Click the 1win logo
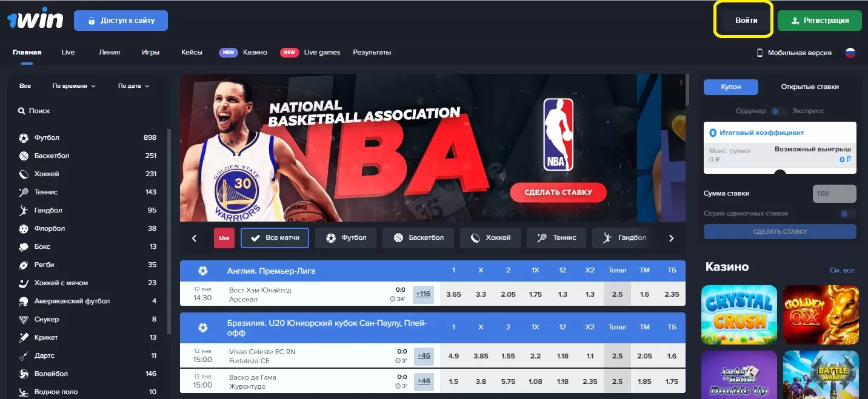868x399 pixels. click(x=35, y=19)
